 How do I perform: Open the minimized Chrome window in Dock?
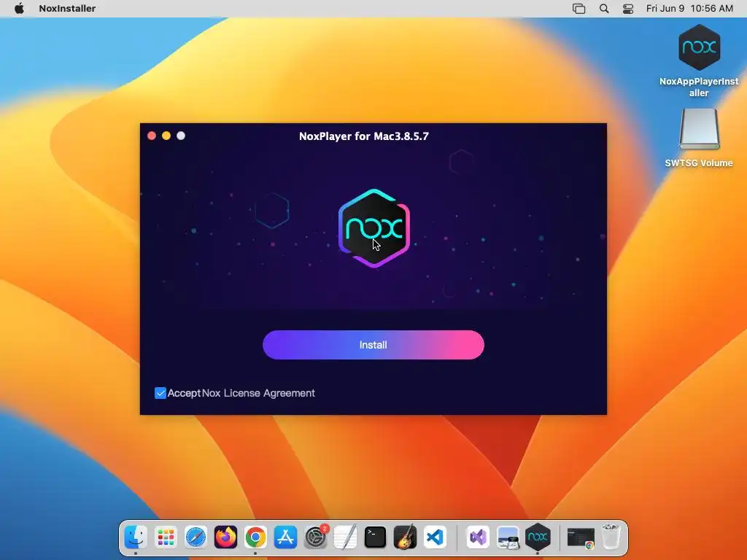click(x=581, y=538)
